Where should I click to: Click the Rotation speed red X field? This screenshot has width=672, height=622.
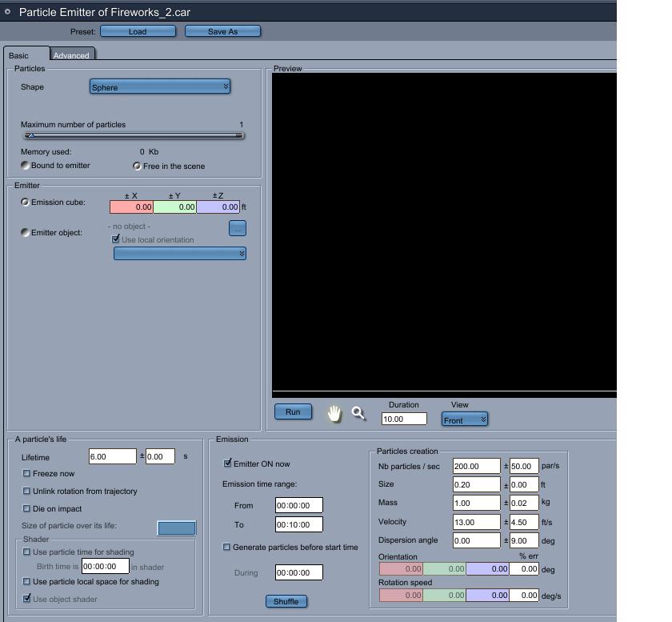401,595
